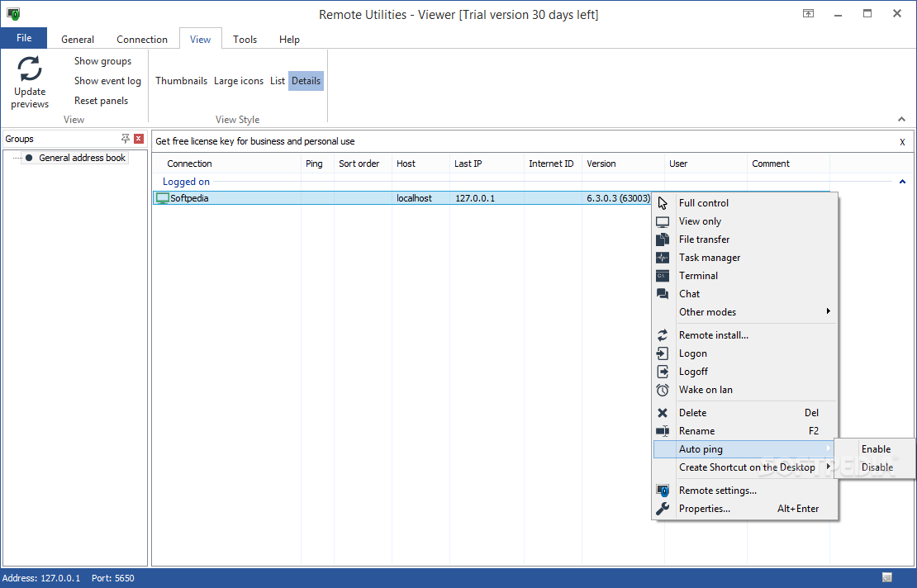This screenshot has height=588, width=917.
Task: Click the Softpedia connection computer icon
Action: click(x=163, y=198)
